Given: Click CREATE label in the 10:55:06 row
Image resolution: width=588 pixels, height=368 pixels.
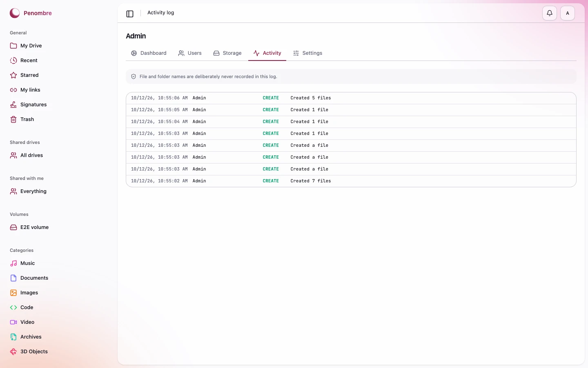Looking at the screenshot, I should pyautogui.click(x=271, y=98).
